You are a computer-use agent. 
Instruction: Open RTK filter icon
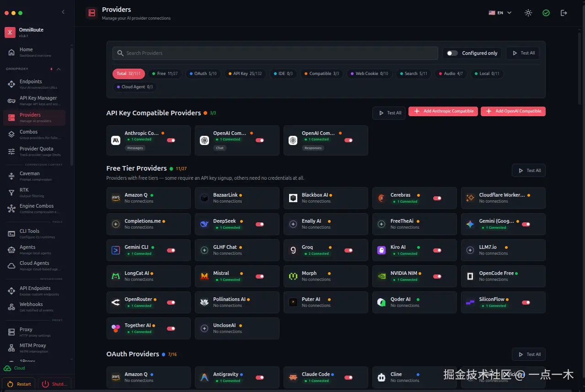click(11, 193)
